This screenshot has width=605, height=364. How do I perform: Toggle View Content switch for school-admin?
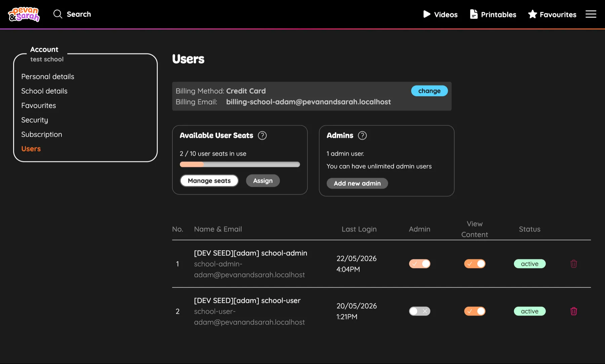(475, 264)
